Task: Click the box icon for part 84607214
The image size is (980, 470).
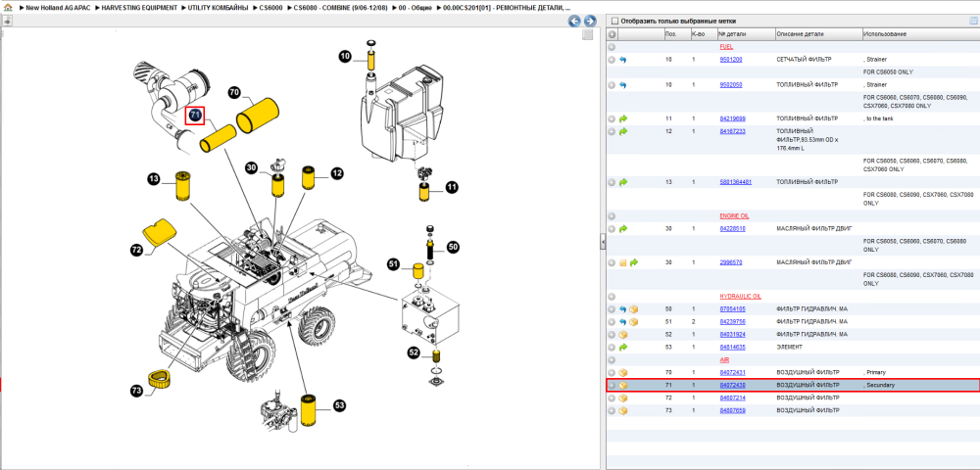Action: tap(623, 399)
